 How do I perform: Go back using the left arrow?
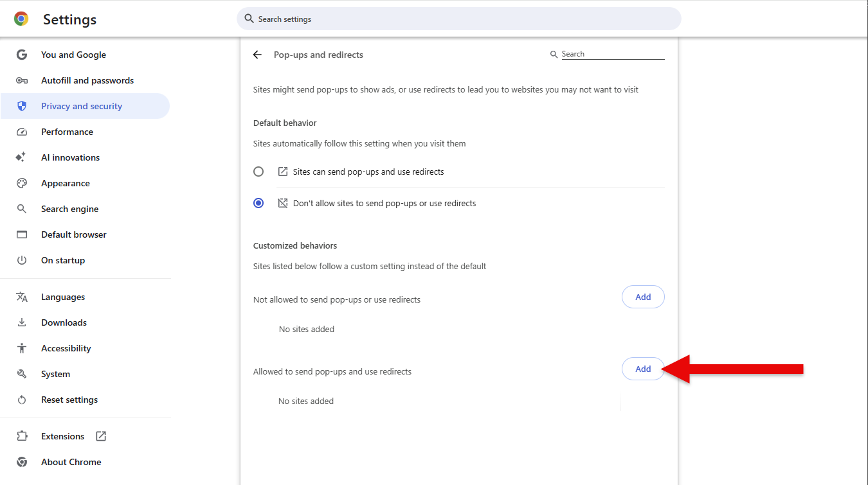(257, 55)
